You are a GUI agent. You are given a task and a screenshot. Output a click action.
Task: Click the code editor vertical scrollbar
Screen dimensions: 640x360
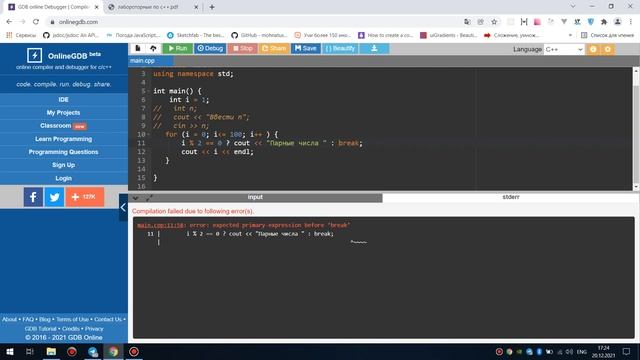(636, 129)
